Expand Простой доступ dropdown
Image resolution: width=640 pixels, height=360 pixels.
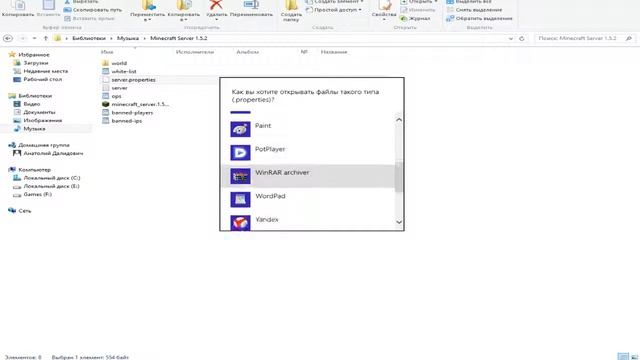click(x=334, y=10)
